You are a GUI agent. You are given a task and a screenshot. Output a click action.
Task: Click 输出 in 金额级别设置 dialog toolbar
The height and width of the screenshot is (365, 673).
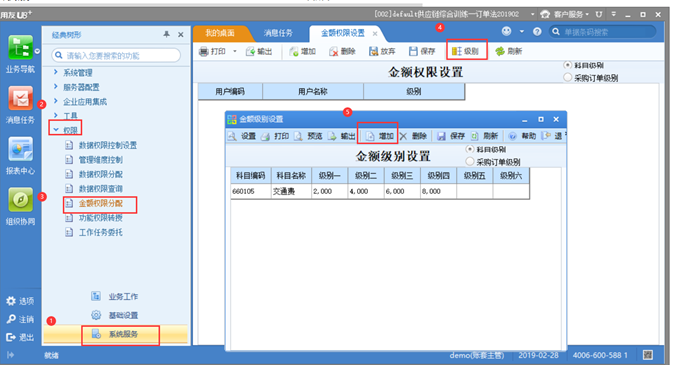tap(342, 136)
